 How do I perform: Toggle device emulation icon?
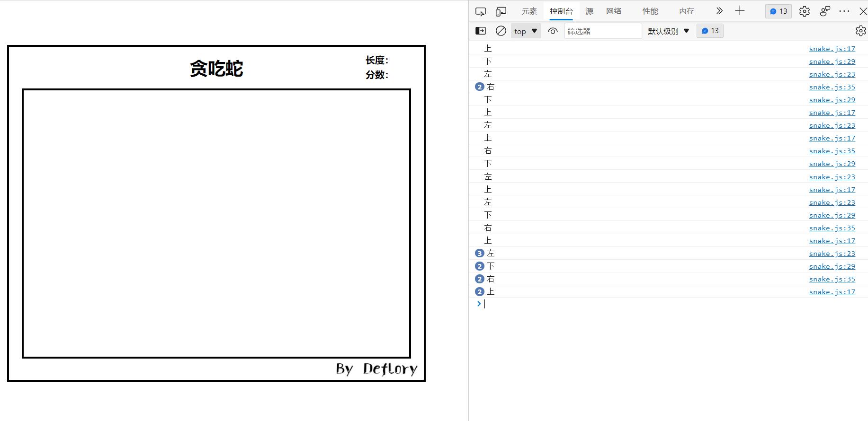click(501, 11)
